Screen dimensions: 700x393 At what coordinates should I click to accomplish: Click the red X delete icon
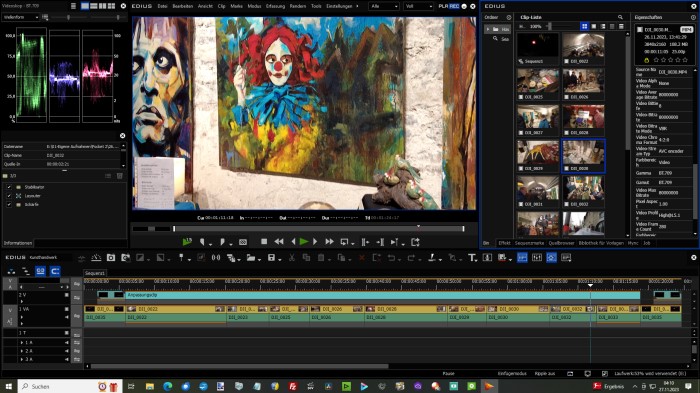click(362, 258)
